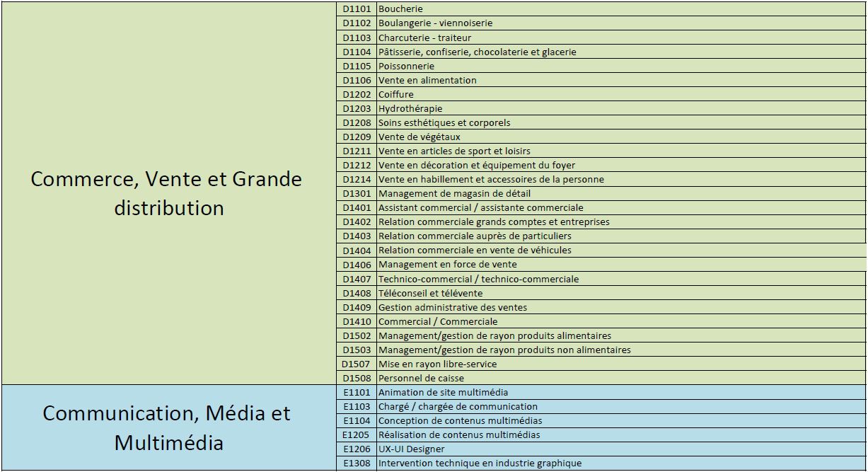Click code cell D1403

357,236
